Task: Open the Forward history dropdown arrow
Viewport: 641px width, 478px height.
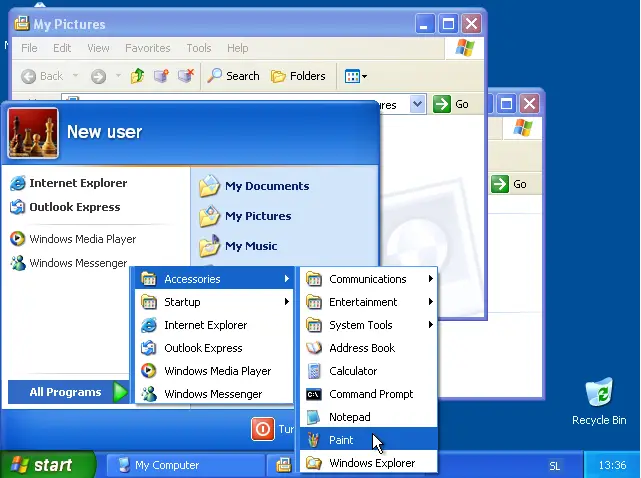Action: pyautogui.click(x=118, y=76)
